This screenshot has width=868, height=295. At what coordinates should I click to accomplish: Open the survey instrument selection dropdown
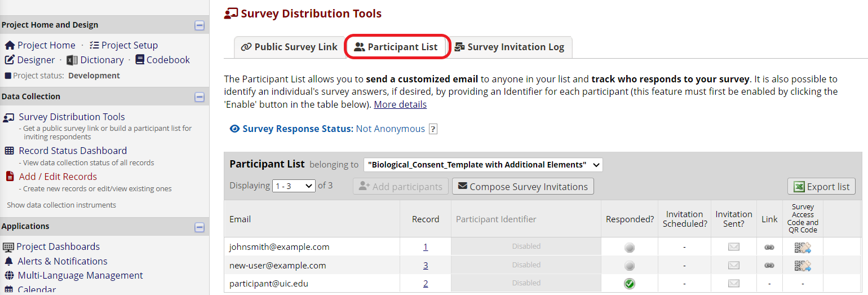483,165
